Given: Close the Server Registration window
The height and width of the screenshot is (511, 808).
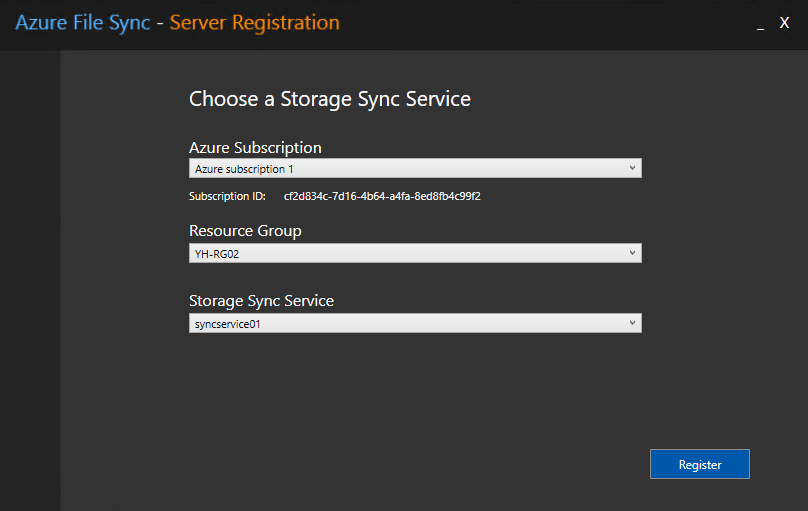Looking at the screenshot, I should point(784,23).
